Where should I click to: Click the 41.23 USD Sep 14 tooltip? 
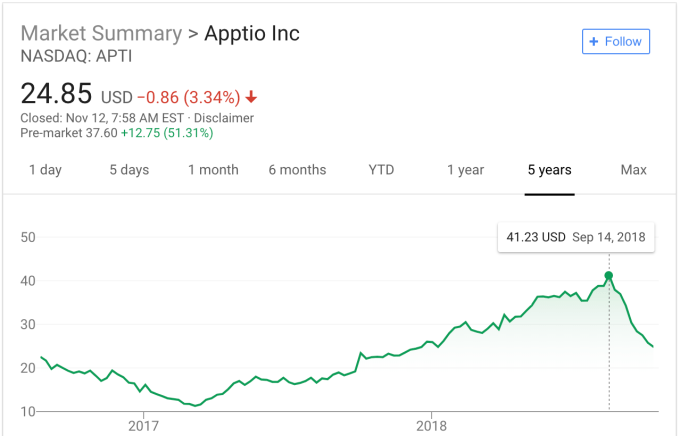pos(576,237)
